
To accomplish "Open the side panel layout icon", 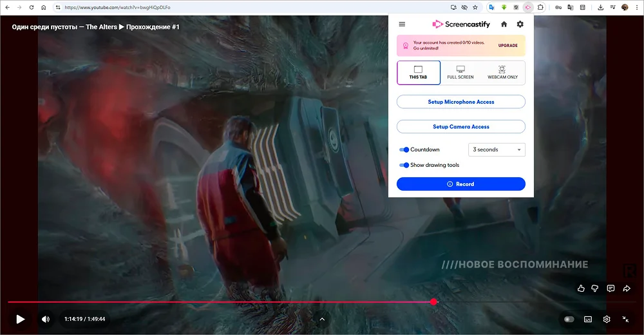I will tap(582, 7).
